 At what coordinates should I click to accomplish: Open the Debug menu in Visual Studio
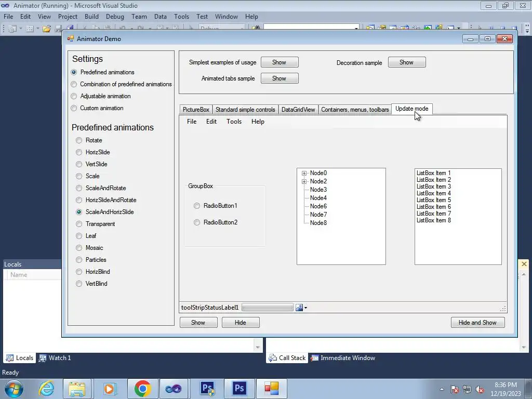click(x=115, y=17)
